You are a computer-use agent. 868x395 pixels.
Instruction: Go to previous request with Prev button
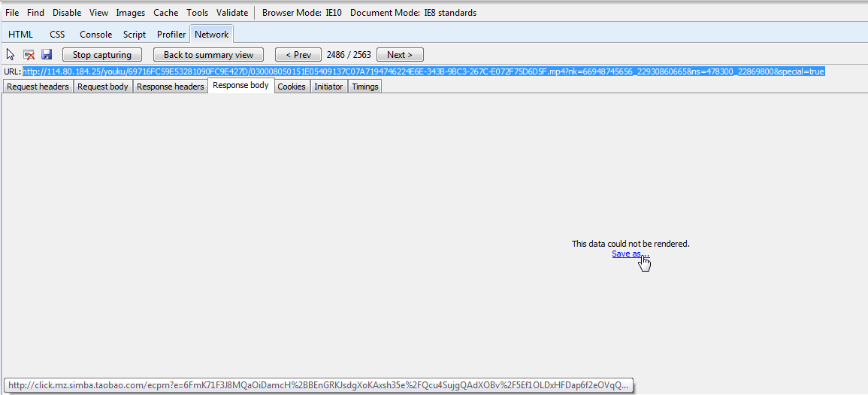point(298,55)
